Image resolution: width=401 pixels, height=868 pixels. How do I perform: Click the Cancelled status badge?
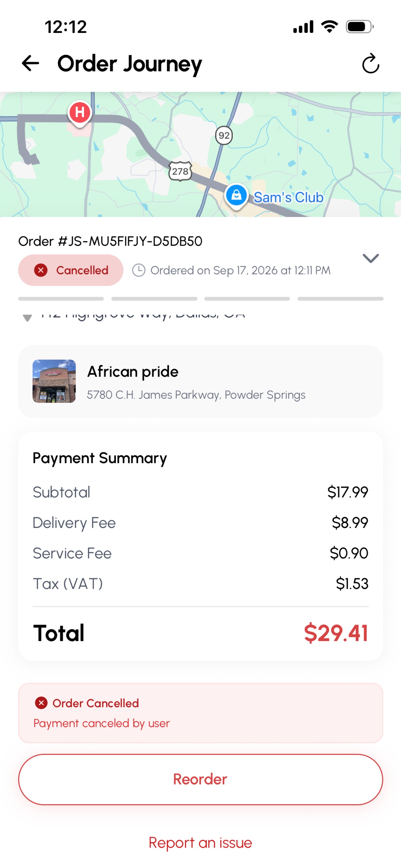click(x=70, y=270)
